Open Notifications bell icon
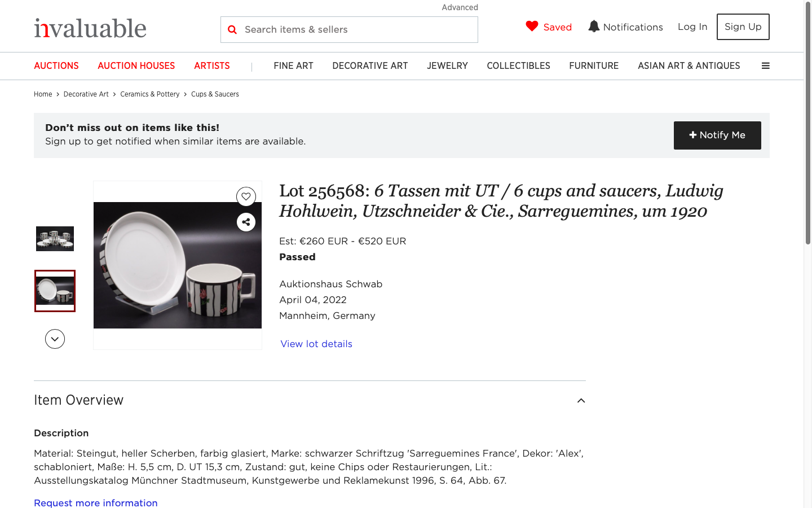The image size is (812, 508). pyautogui.click(x=594, y=27)
